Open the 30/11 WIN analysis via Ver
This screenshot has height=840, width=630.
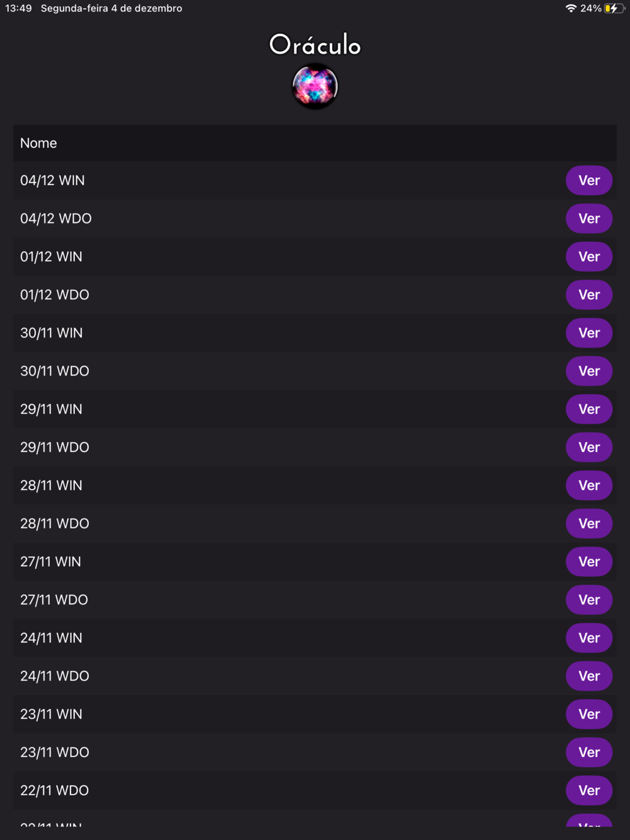coord(589,333)
